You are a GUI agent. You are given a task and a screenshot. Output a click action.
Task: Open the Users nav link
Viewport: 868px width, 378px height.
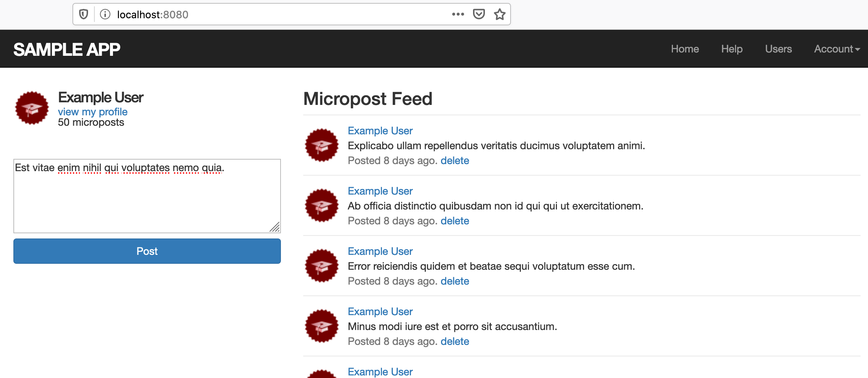click(778, 49)
